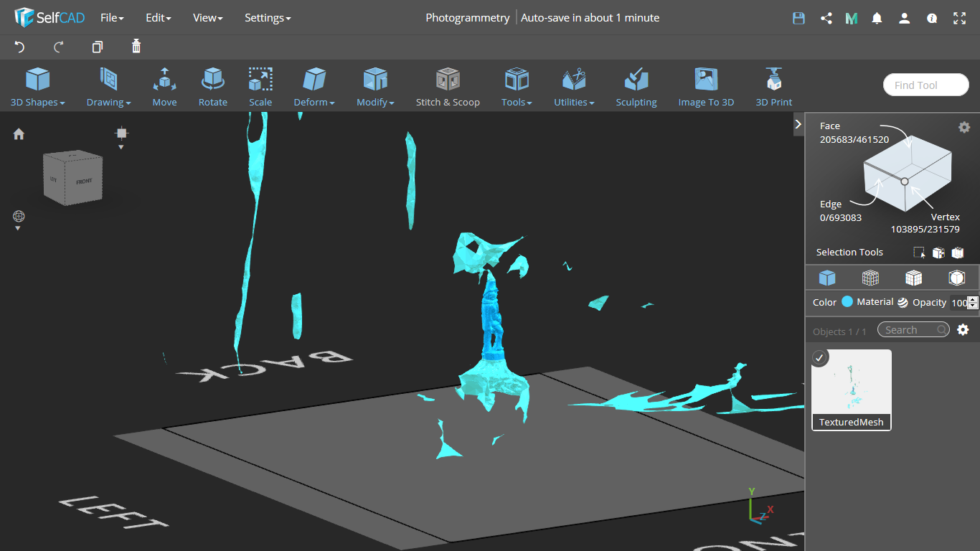Switch to outline cube view mode
Viewport: 980px width, 551px height.
coord(956,278)
